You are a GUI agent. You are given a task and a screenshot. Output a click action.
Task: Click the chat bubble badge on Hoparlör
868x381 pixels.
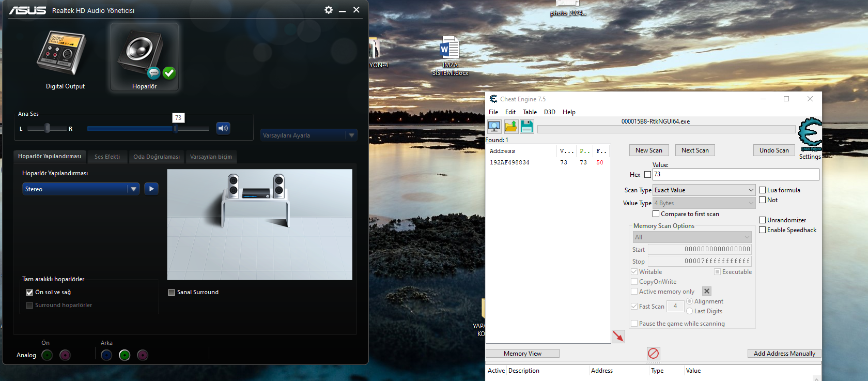coord(153,73)
